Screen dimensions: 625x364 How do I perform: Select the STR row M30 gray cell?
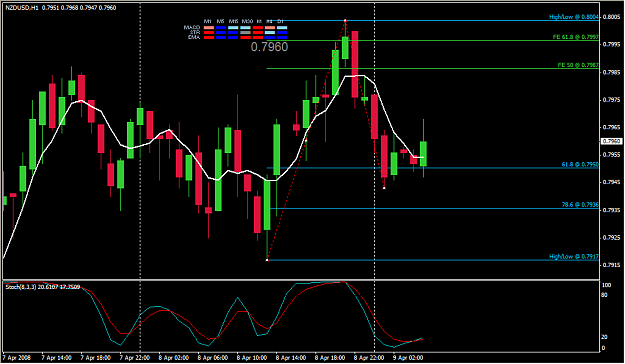(246, 32)
